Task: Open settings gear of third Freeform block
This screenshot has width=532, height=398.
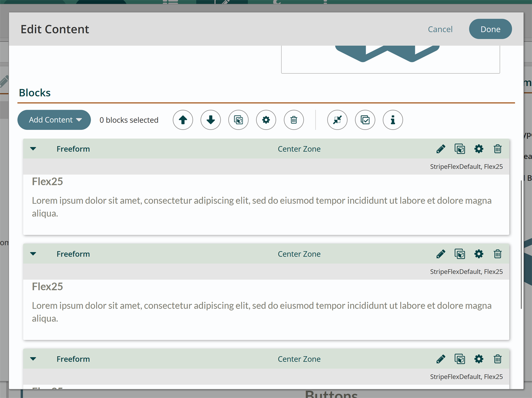Action: tap(479, 359)
